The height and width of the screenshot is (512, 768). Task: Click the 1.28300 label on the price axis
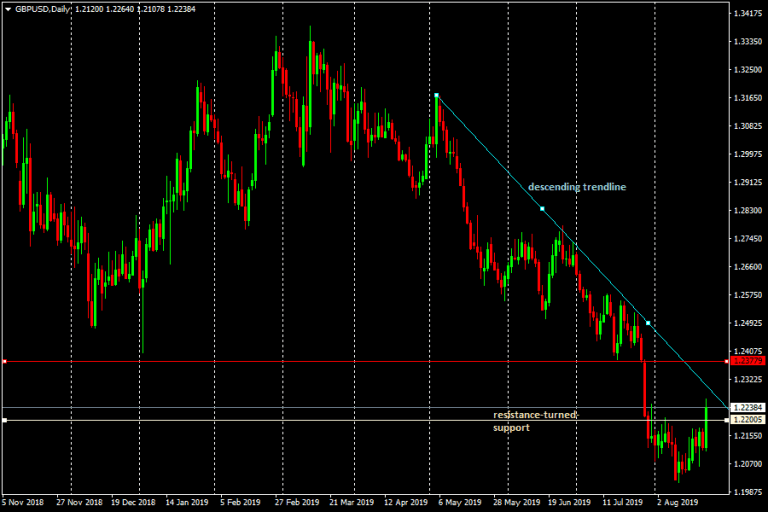tap(748, 211)
